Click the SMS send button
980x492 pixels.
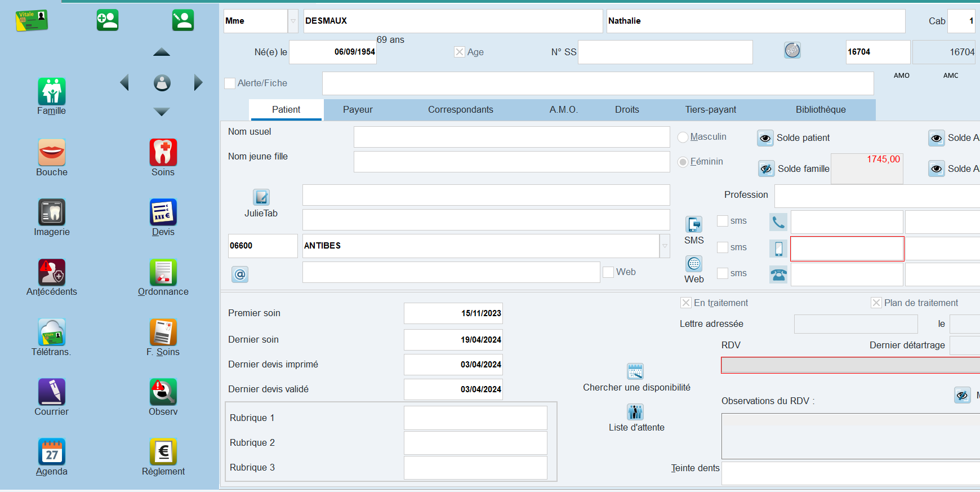(x=694, y=224)
